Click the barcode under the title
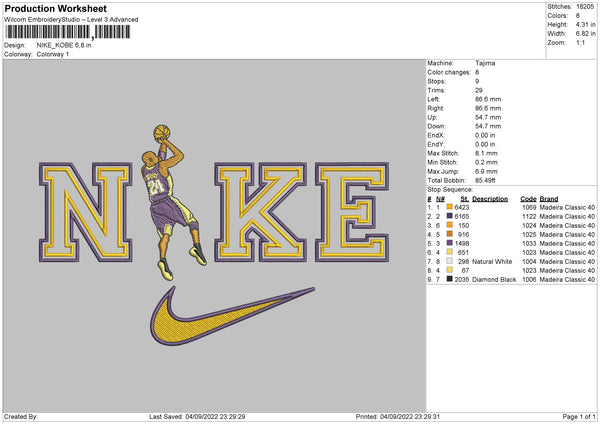 [x=68, y=32]
